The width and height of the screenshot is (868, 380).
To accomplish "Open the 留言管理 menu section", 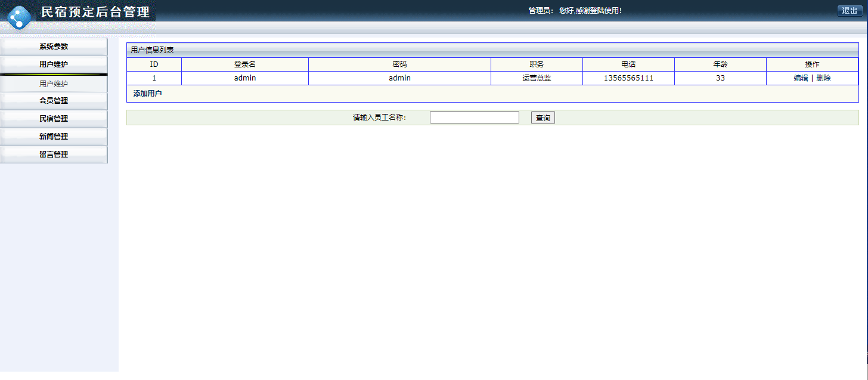I will tap(54, 154).
